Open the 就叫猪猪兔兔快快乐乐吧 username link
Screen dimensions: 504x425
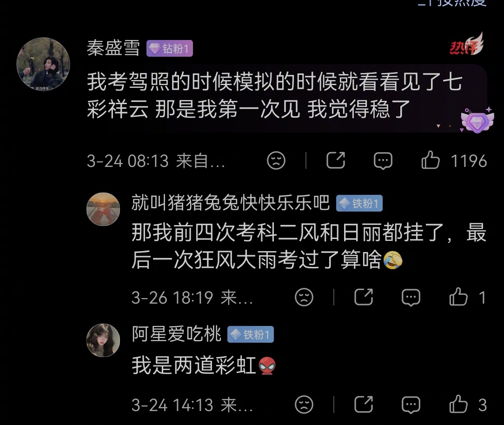point(231,203)
